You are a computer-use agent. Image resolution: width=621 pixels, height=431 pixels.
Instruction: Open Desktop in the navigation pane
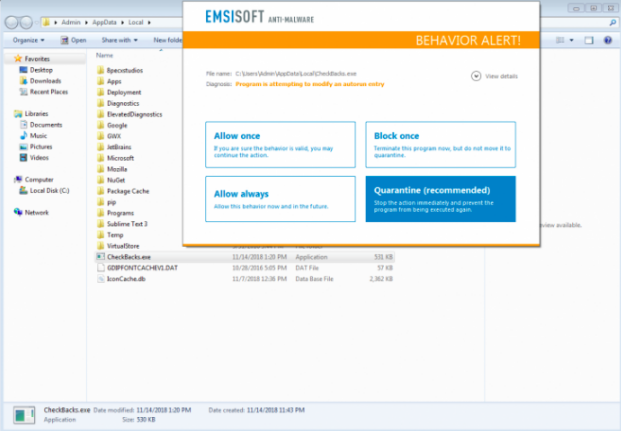pos(41,70)
